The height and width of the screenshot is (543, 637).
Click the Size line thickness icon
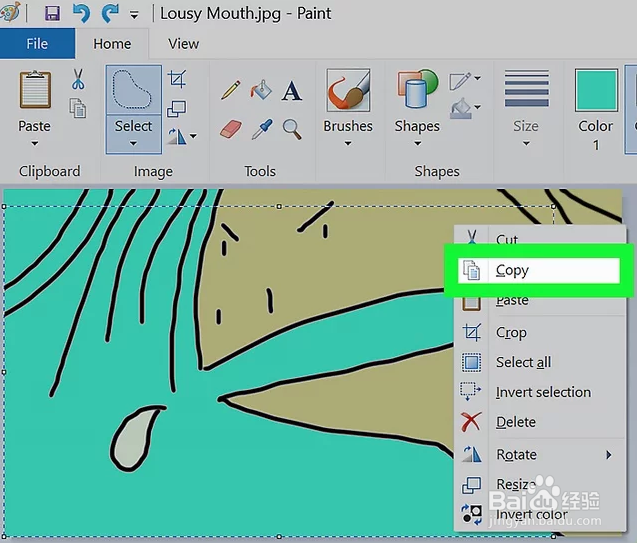coord(526,89)
